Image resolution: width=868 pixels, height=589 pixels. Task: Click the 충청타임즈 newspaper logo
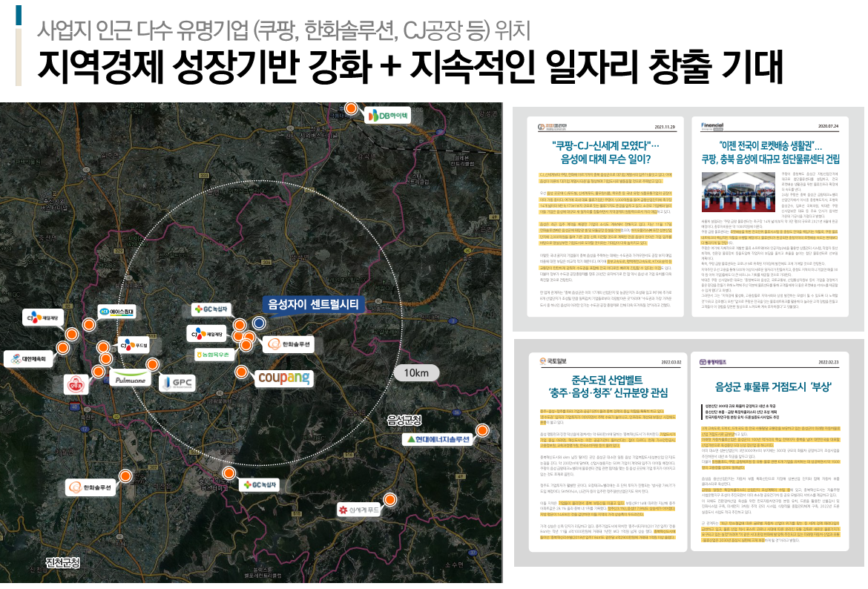point(712,362)
